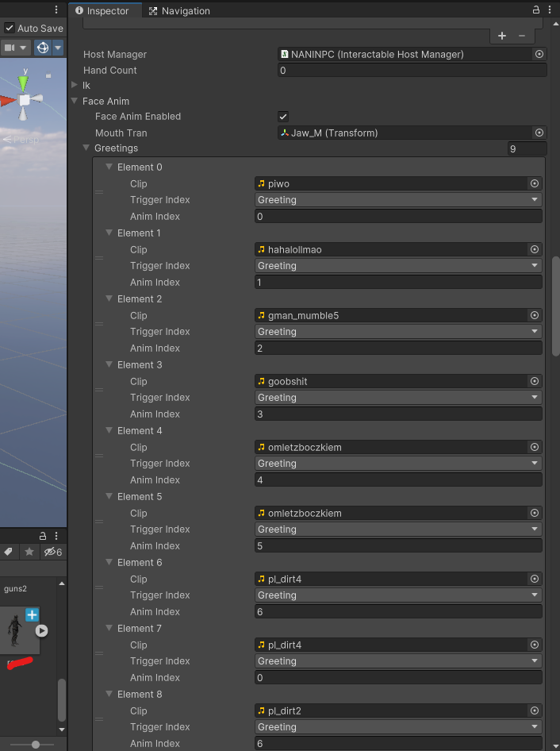Open scene view kebab menu
560x751 pixels.
pyautogui.click(x=56, y=10)
